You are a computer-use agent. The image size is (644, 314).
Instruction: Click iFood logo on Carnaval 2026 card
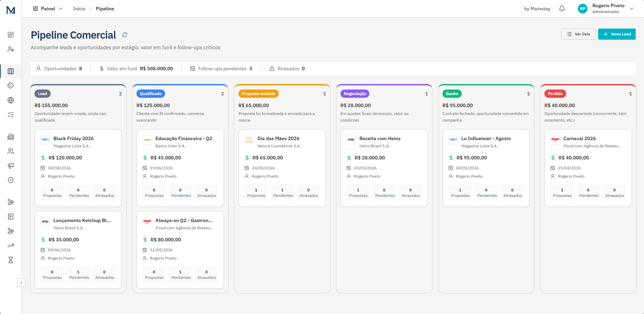tap(555, 139)
